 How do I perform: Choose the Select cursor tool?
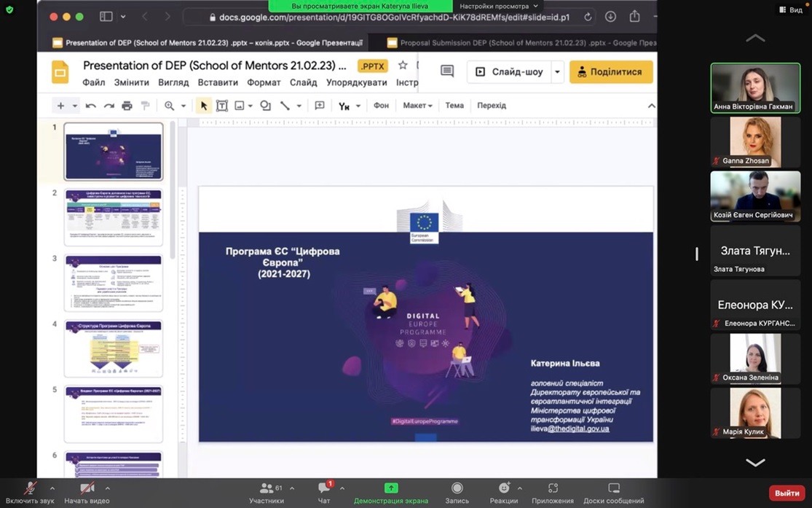pos(204,106)
